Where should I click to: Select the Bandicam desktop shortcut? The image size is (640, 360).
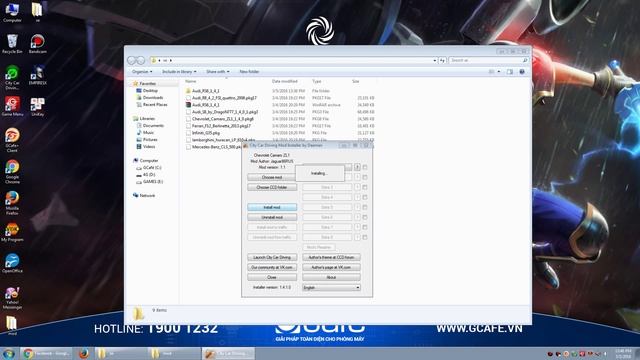click(38, 44)
